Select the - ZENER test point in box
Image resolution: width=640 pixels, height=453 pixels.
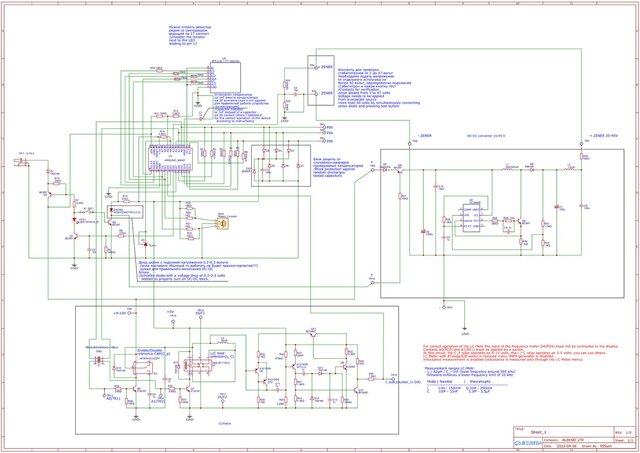point(315,93)
